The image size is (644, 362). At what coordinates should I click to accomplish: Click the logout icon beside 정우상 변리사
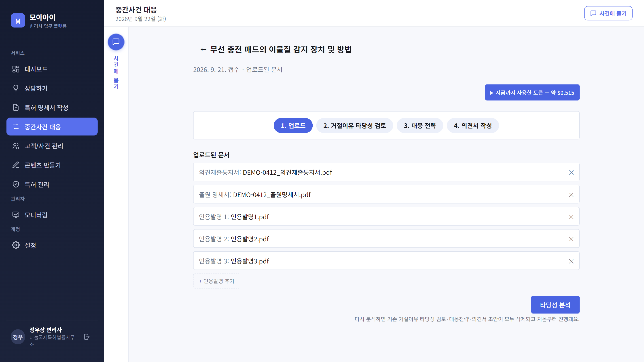point(87,337)
